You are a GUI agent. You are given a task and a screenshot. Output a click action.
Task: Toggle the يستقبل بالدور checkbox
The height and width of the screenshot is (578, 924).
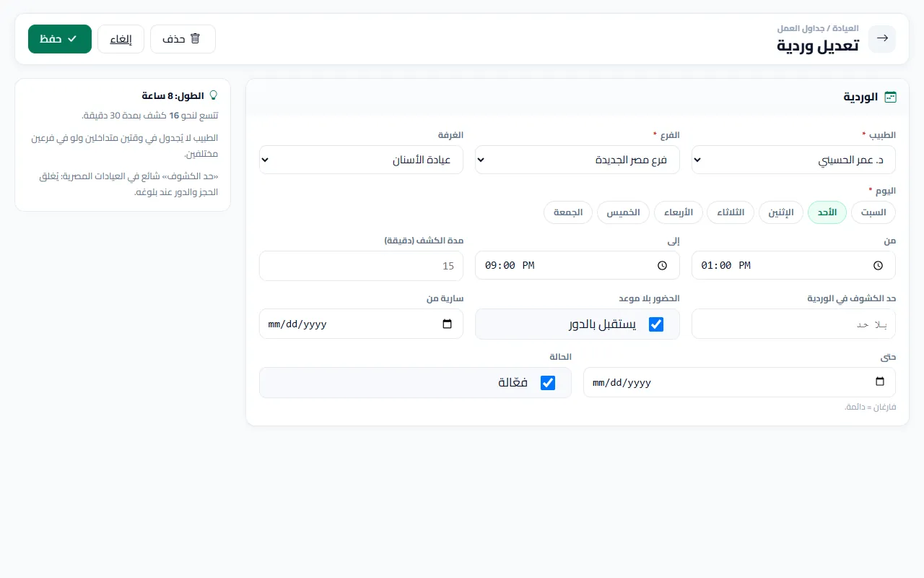pyautogui.click(x=656, y=324)
